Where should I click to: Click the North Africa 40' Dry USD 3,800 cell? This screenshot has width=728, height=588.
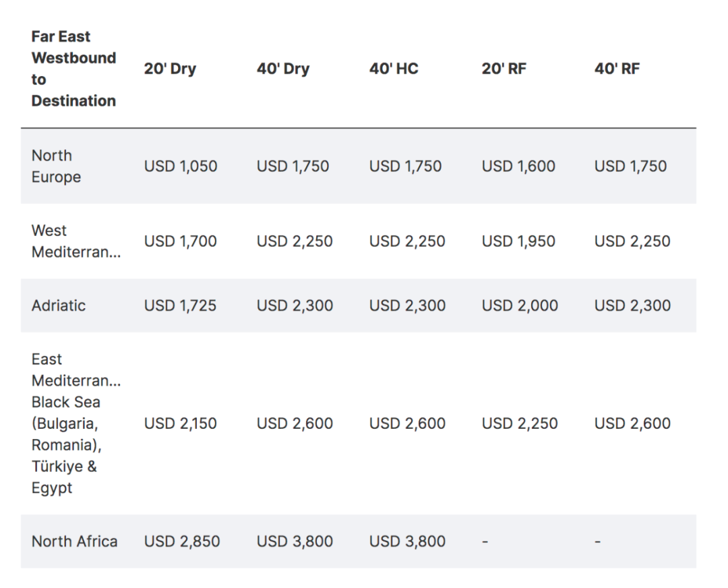click(295, 541)
